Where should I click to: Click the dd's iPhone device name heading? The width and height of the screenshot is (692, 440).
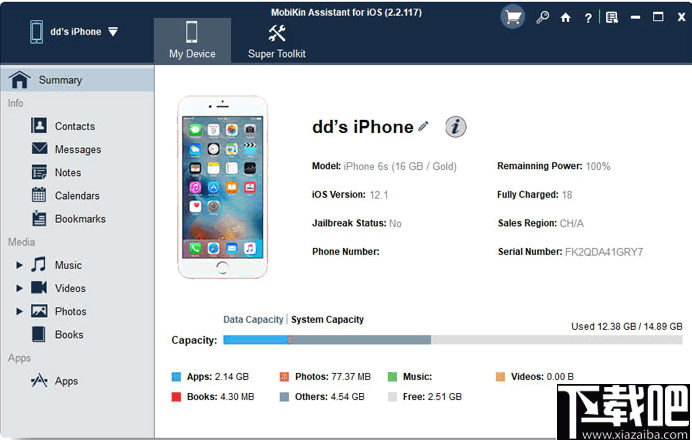pos(362,127)
